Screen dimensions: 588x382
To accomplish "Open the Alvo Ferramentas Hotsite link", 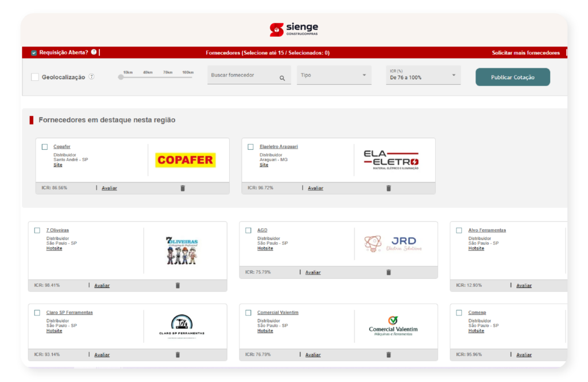I will click(x=476, y=248).
